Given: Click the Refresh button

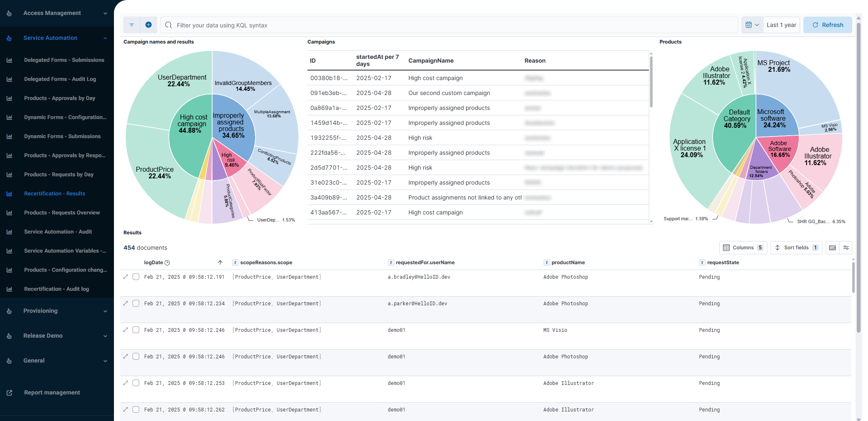Looking at the screenshot, I should [827, 25].
